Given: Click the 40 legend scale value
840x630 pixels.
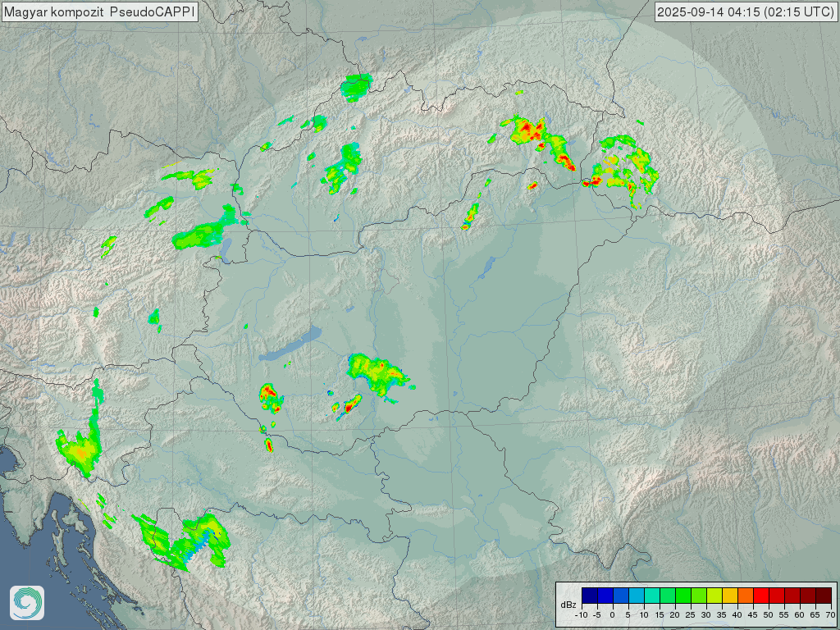Looking at the screenshot, I should (737, 615).
